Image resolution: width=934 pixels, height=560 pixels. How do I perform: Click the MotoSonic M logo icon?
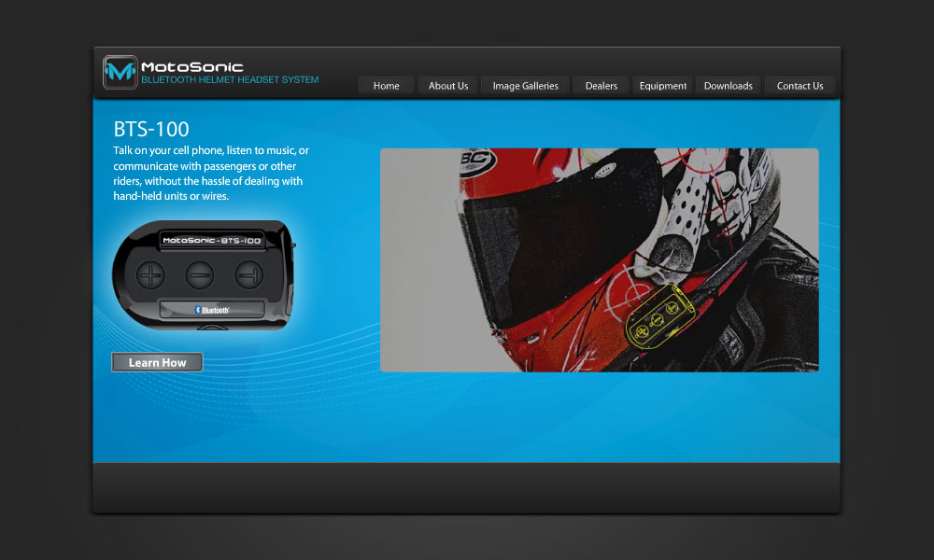click(x=120, y=72)
